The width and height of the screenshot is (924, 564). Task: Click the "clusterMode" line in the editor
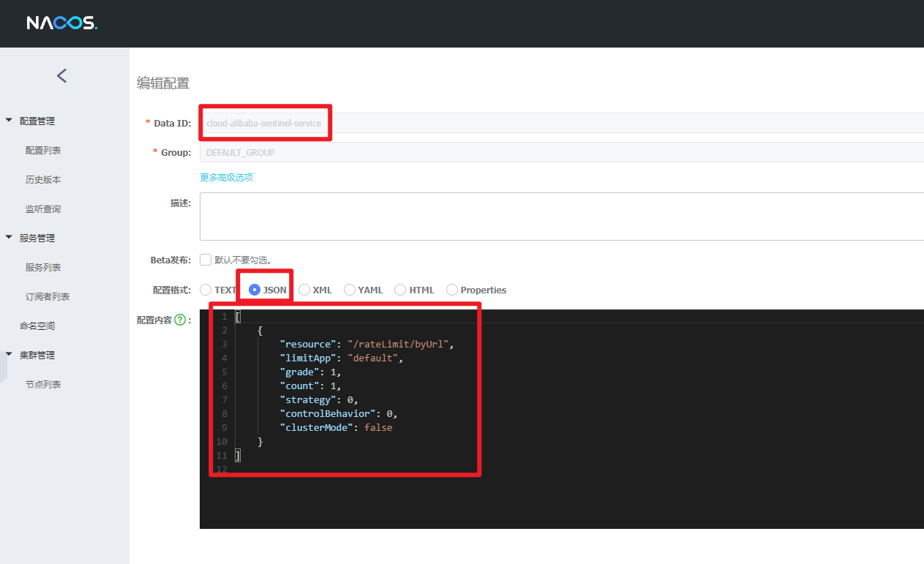(x=337, y=427)
